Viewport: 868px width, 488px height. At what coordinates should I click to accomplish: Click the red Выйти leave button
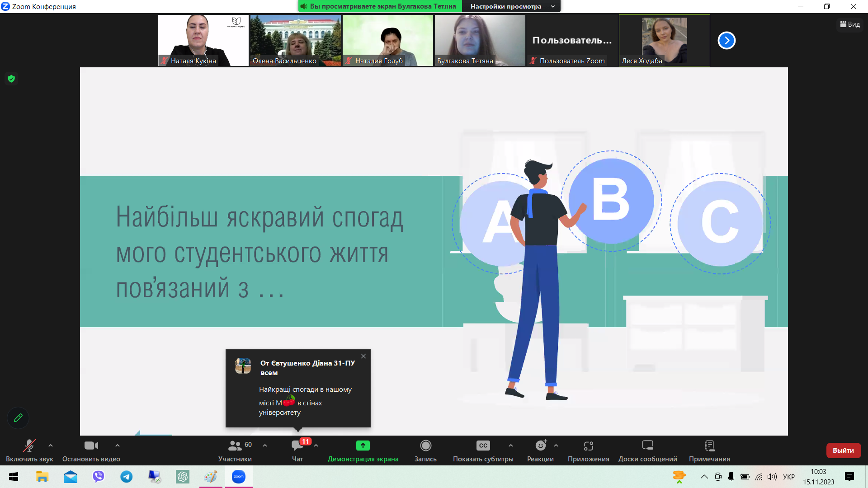click(843, 450)
